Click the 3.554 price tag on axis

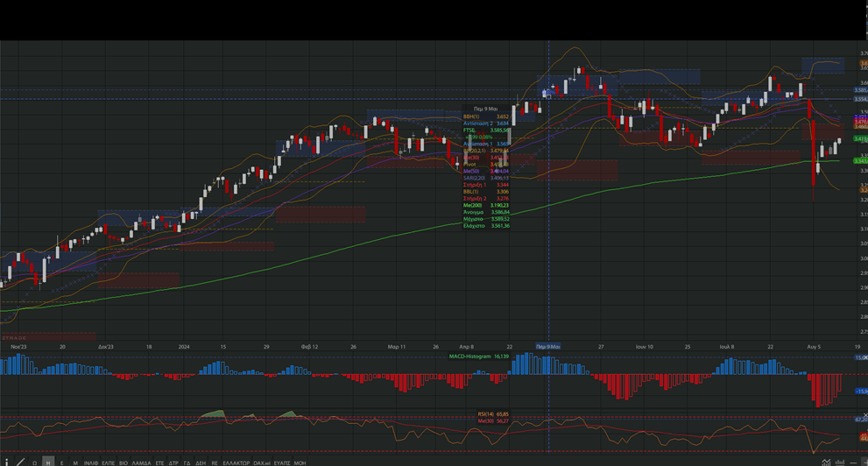point(860,99)
